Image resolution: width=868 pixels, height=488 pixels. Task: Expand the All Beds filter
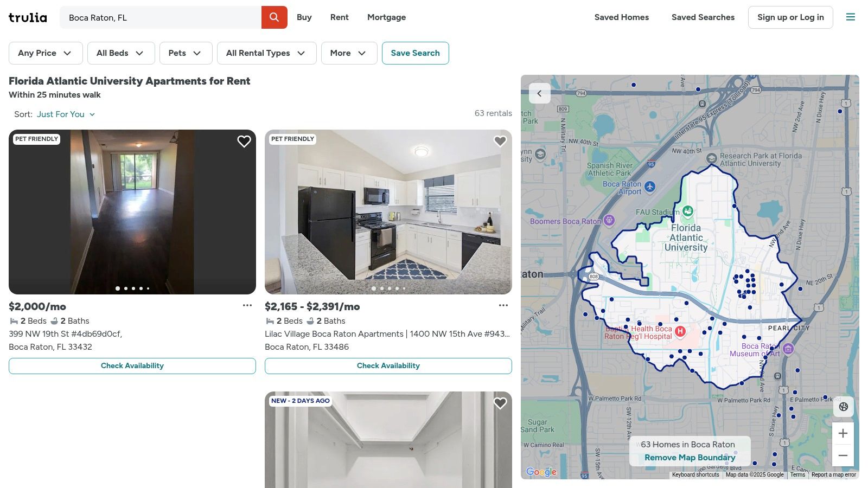click(x=121, y=53)
